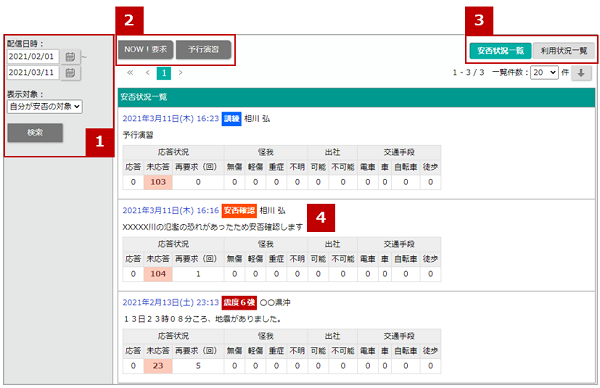Click the NOW！要求 button
The width and height of the screenshot is (600, 388).
[x=145, y=50]
